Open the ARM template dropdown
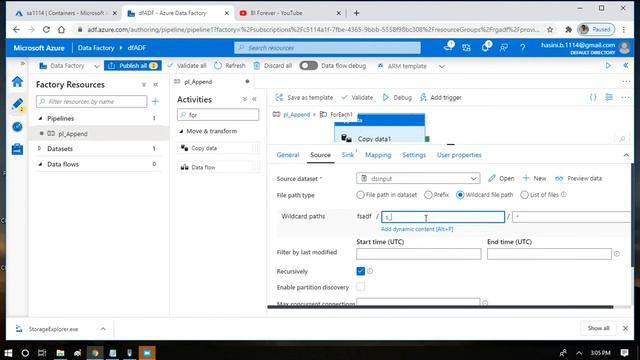This screenshot has width=640, height=360. point(442,66)
